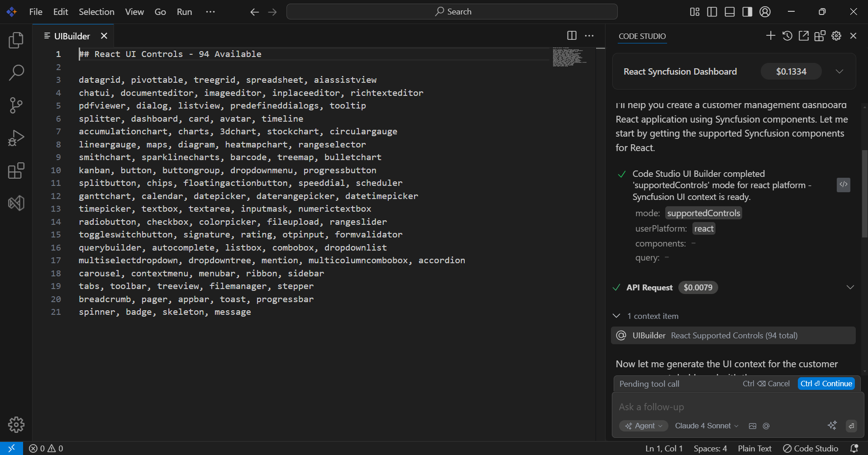Open Source Control view
This screenshot has width=868, height=455.
click(x=16, y=105)
